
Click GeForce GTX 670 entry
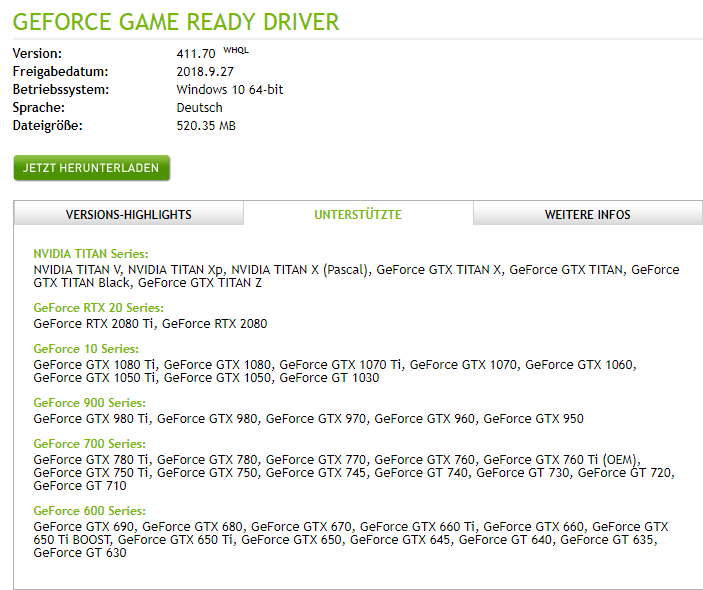[301, 526]
